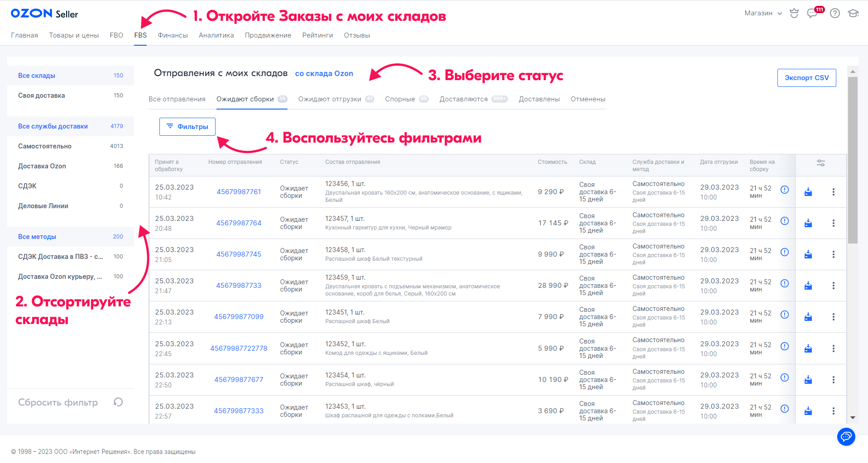
Task: Click the Экспорт CSV button
Action: [806, 78]
